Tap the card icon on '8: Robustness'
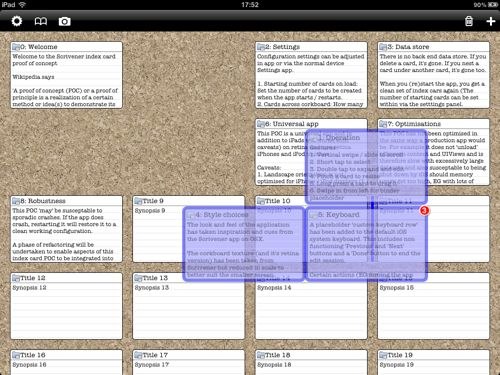Image resolution: width=500 pixels, height=375 pixels. 16,201
